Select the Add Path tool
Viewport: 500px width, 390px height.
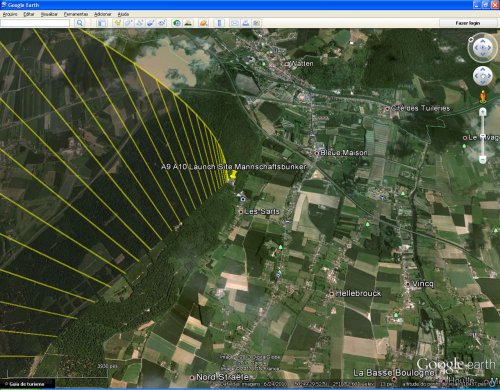pyautogui.click(x=140, y=23)
